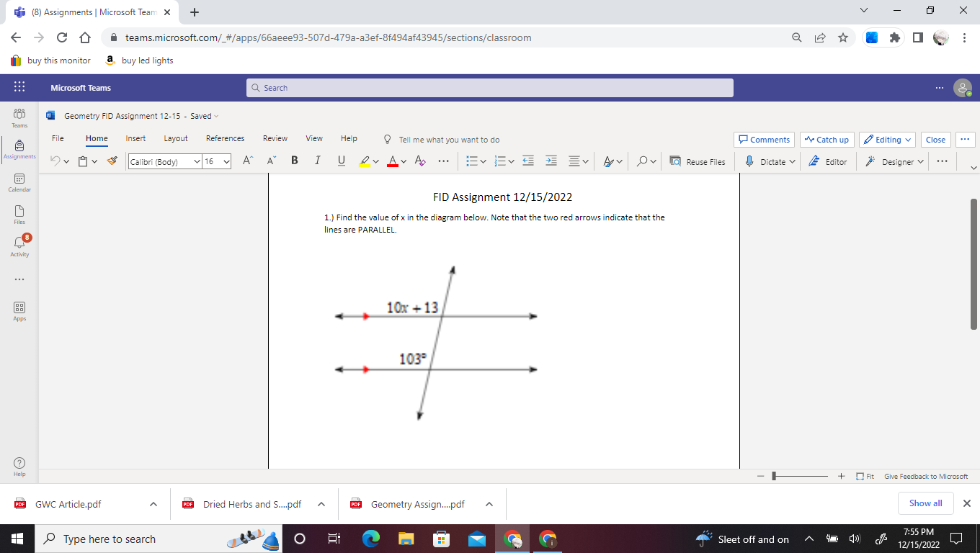Expand Geometry Assign pdf download chevron
The image size is (980, 553).
[489, 504]
